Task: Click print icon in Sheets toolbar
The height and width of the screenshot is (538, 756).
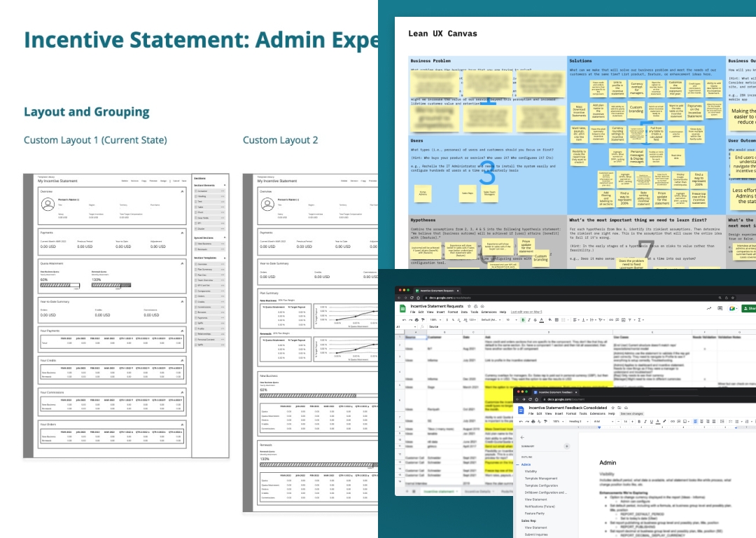Action: [416, 320]
